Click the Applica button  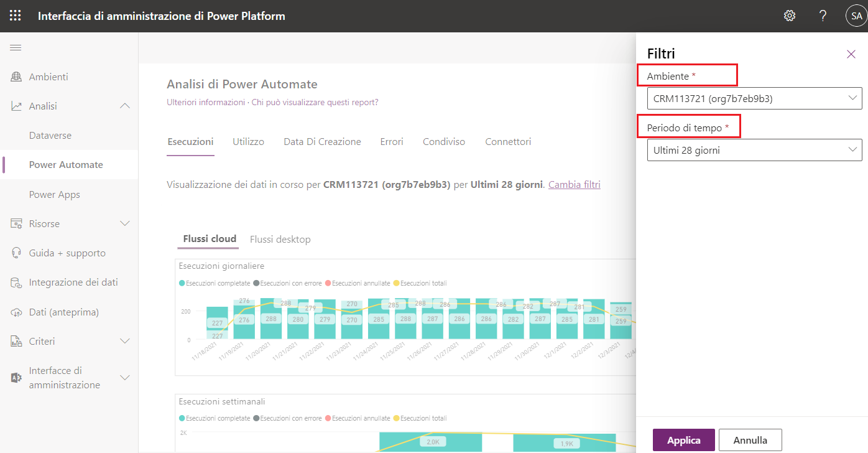(x=684, y=440)
